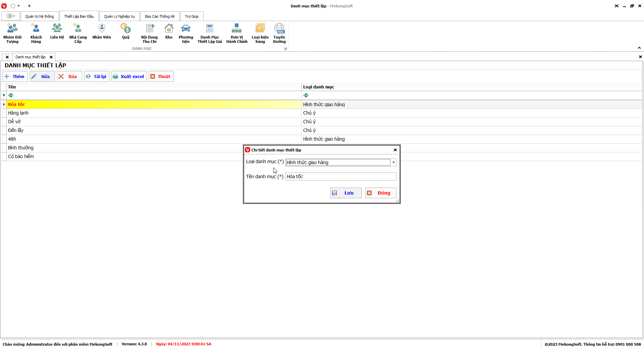Click the Xuất excel toolbar button

pyautogui.click(x=129, y=76)
